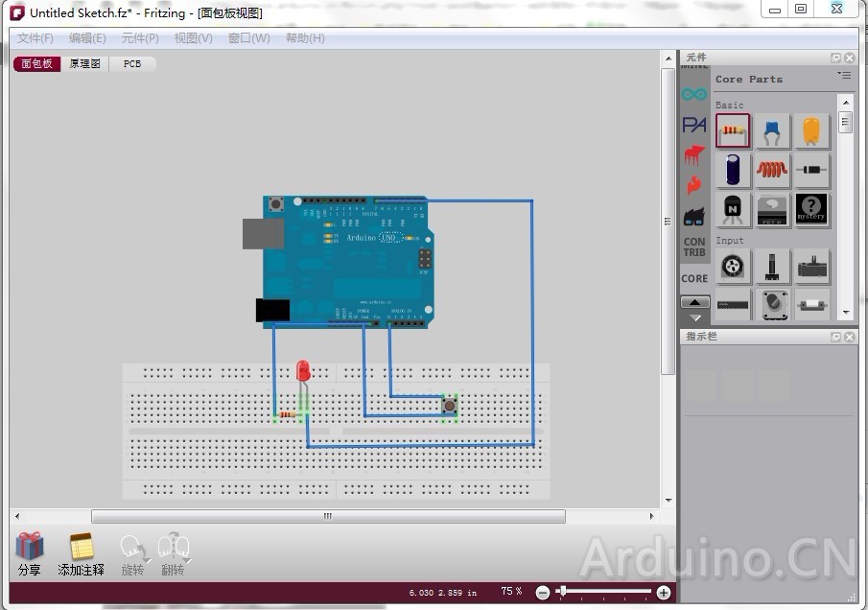868x610 pixels.
Task: Select the electrolytic capacitor part
Action: [x=733, y=170]
